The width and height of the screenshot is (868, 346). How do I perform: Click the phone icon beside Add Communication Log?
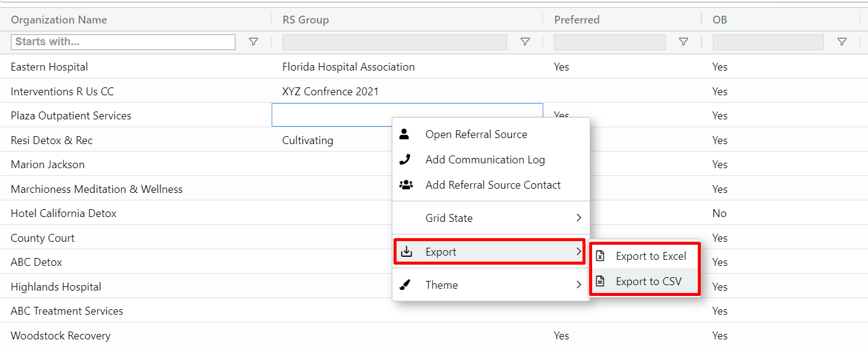tap(406, 160)
